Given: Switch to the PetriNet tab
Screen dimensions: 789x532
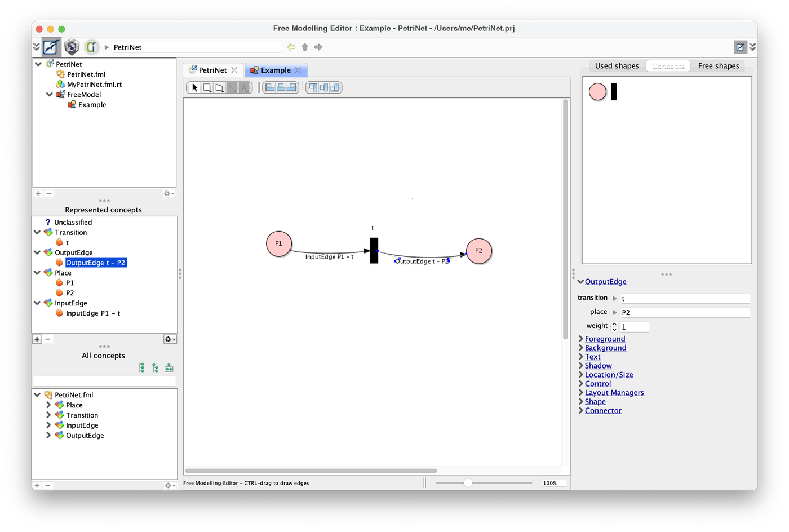Looking at the screenshot, I should (x=213, y=70).
